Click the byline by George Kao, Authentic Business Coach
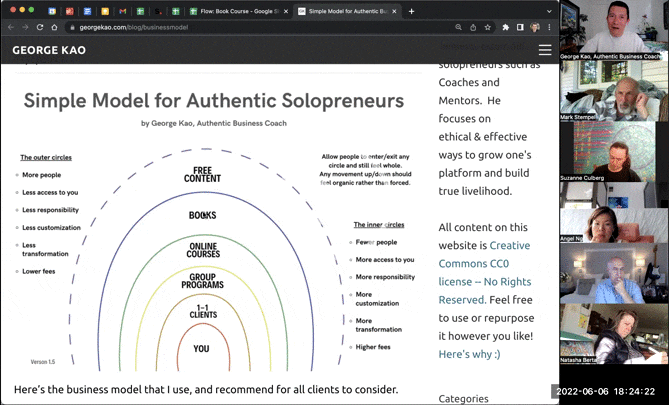The width and height of the screenshot is (669, 405). pos(214,123)
